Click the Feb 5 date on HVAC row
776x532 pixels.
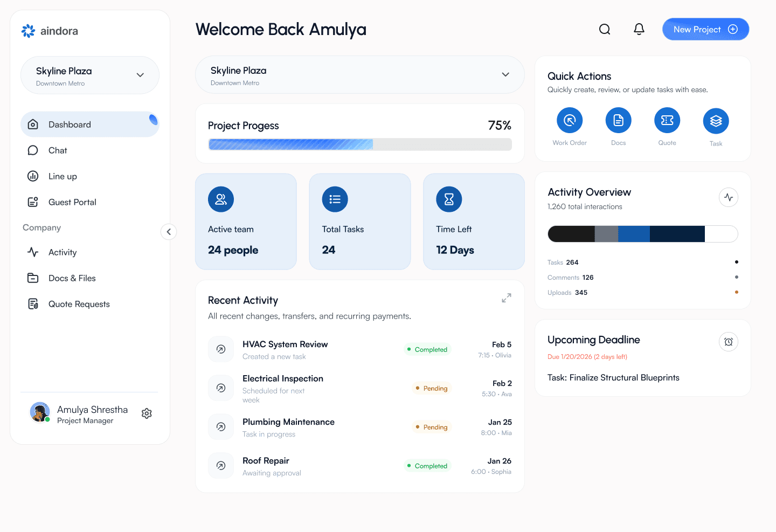point(502,344)
